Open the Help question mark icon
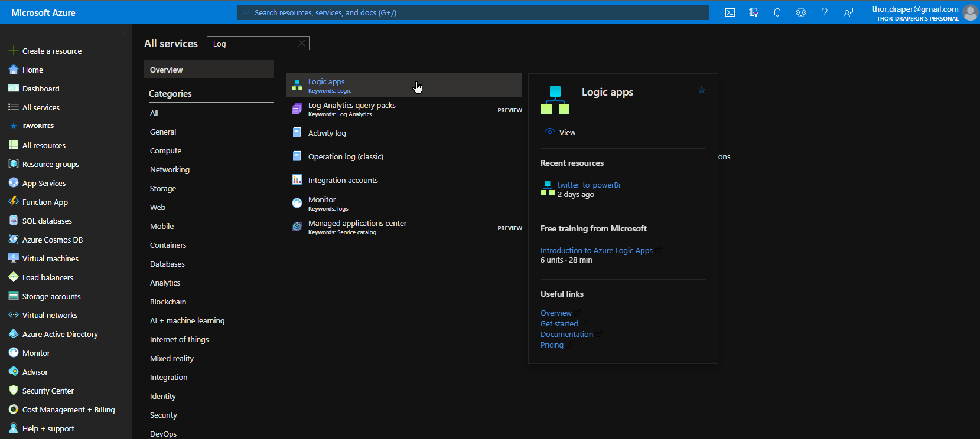980x439 pixels. pyautogui.click(x=825, y=12)
